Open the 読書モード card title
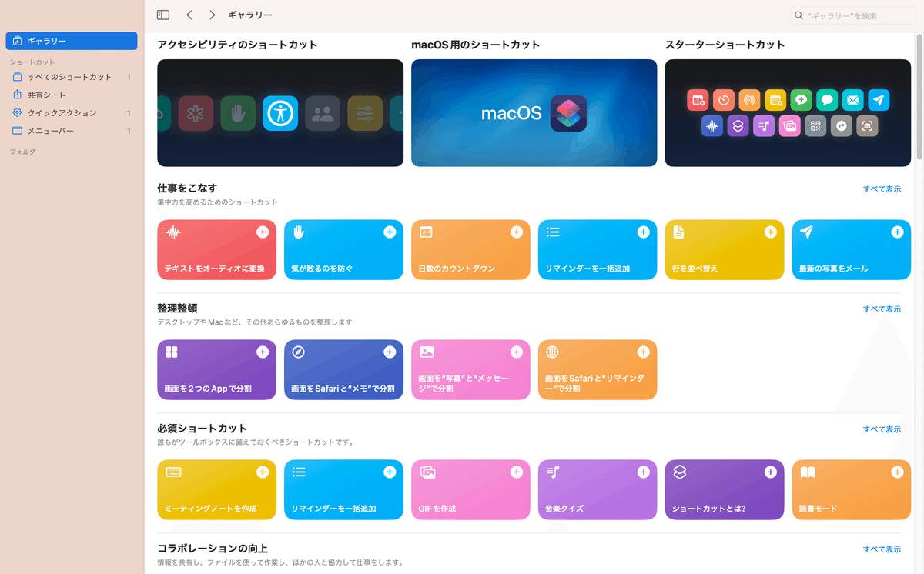 point(818,509)
